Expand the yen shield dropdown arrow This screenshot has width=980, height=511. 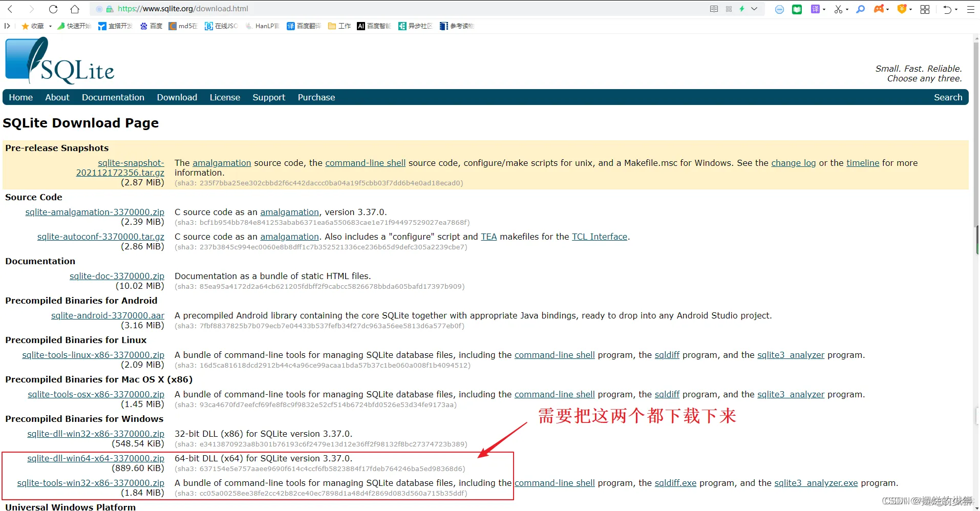[910, 10]
